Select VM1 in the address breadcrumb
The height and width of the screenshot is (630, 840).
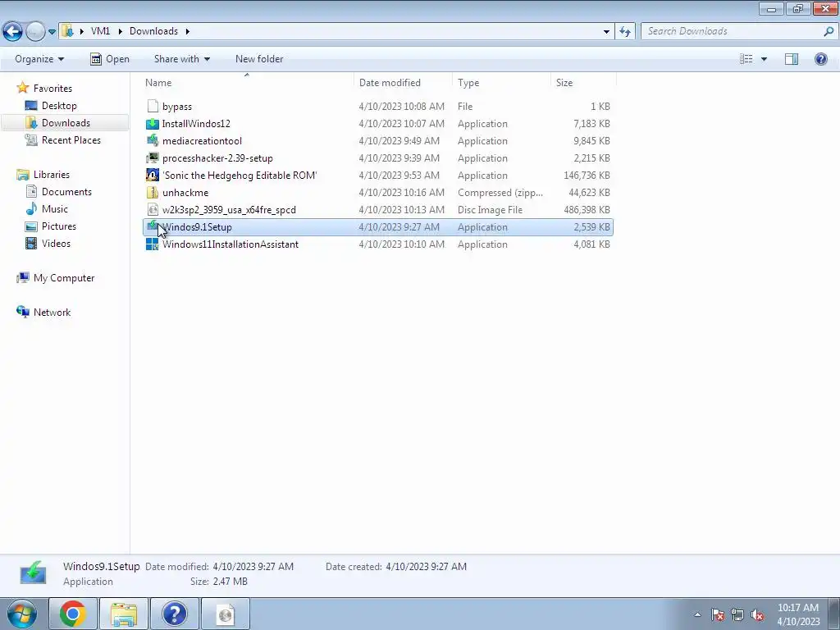[100, 31]
